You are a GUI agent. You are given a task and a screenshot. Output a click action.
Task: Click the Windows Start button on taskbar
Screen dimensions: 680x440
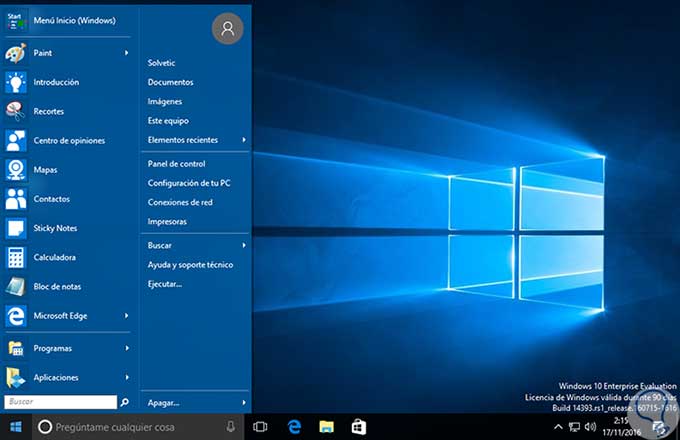pos(16,427)
